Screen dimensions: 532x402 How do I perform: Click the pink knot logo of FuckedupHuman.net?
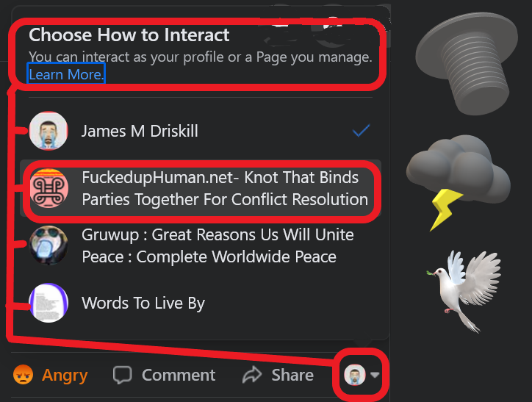[49, 188]
